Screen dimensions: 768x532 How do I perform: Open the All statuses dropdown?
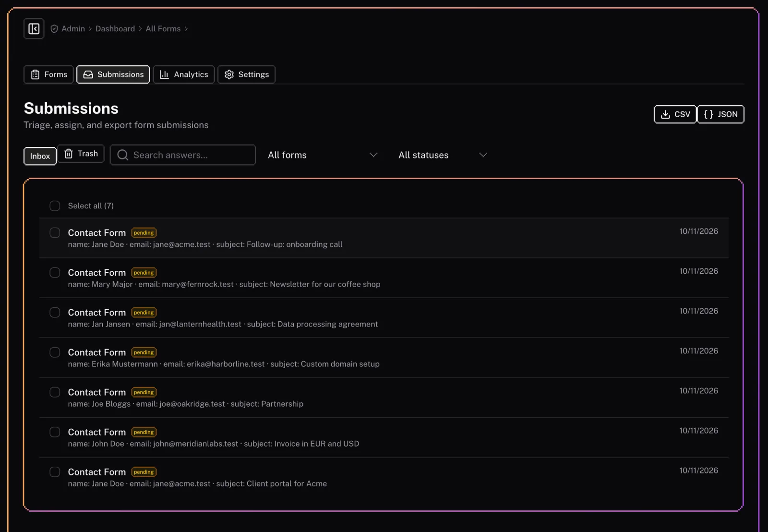coord(443,155)
